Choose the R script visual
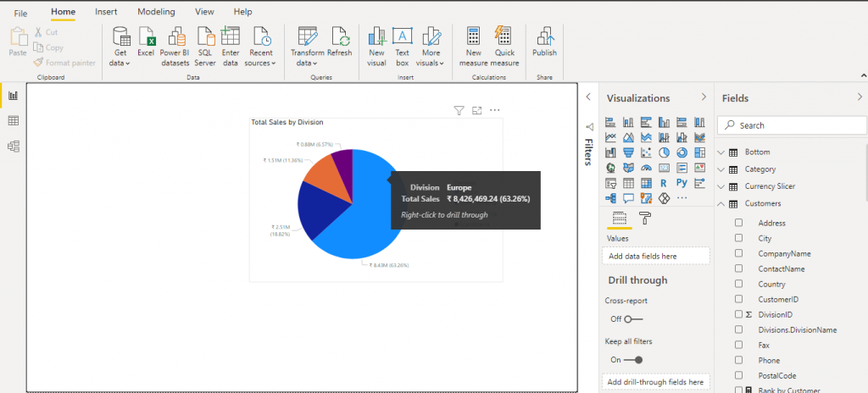This screenshot has width=868, height=393. coord(664,183)
